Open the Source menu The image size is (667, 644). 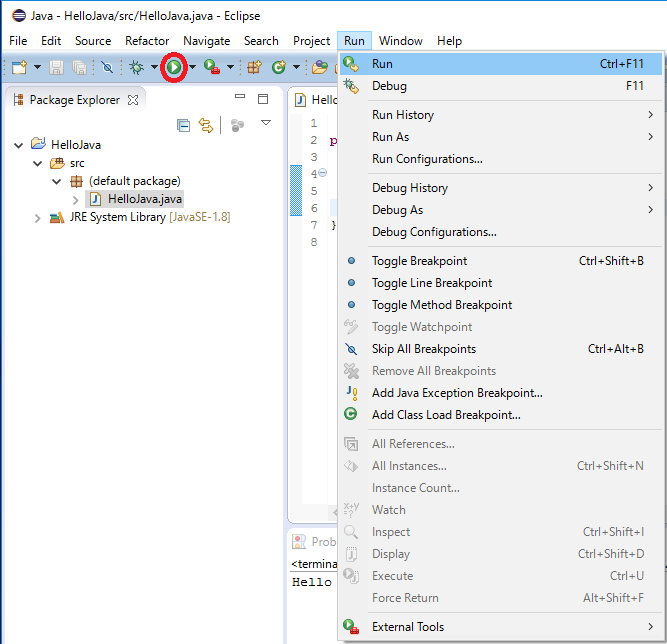click(93, 41)
